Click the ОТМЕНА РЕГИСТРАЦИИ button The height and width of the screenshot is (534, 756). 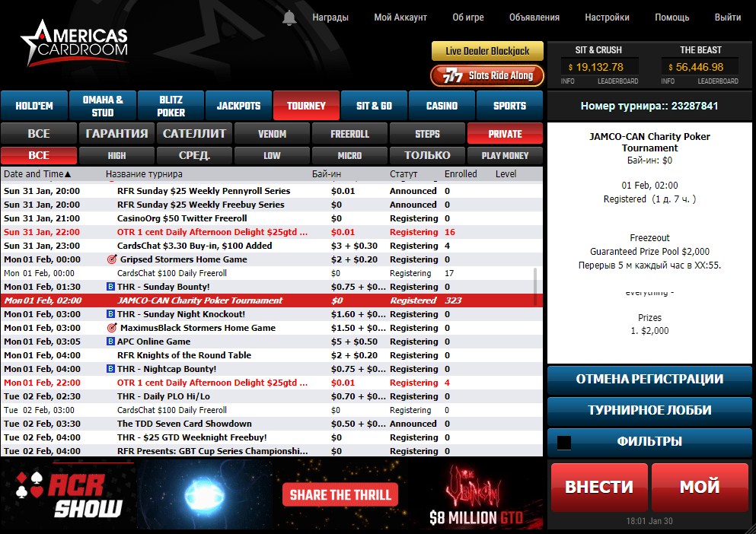(649, 380)
